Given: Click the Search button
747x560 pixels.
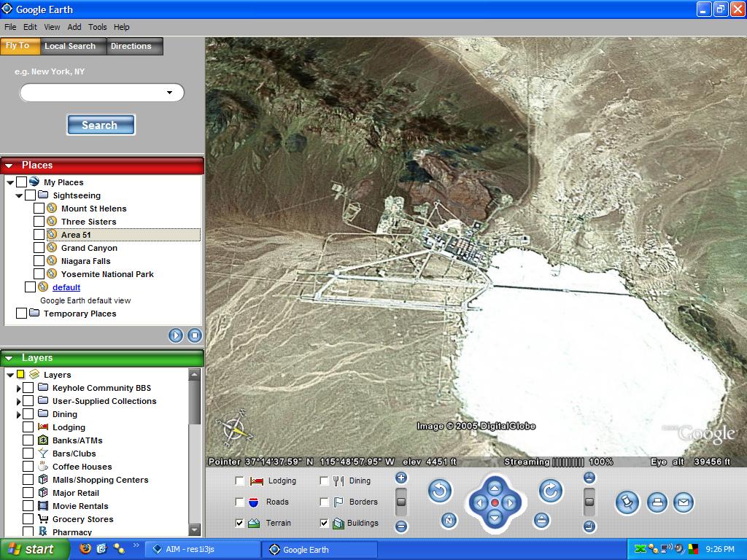Looking at the screenshot, I should point(100,125).
